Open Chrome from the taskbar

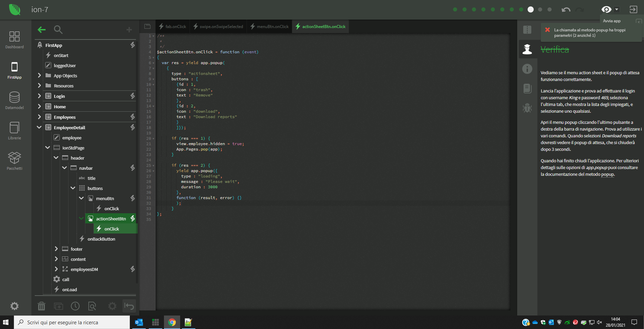pos(172,322)
